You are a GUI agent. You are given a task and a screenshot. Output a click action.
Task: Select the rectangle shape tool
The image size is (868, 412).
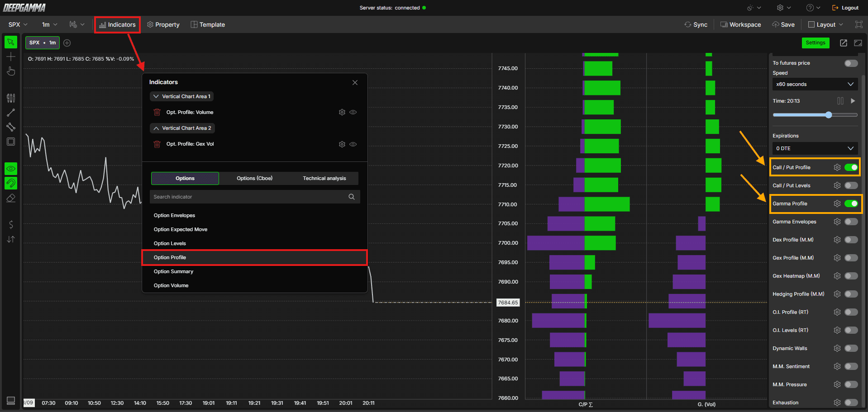click(x=11, y=142)
